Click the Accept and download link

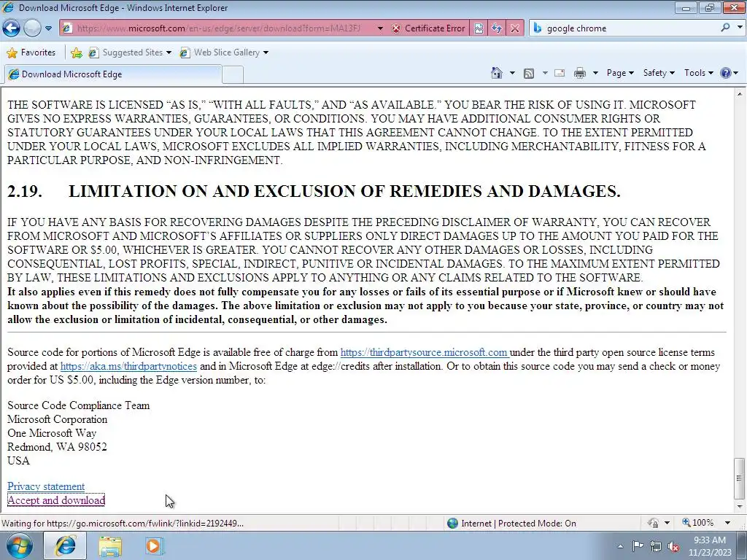(56, 500)
